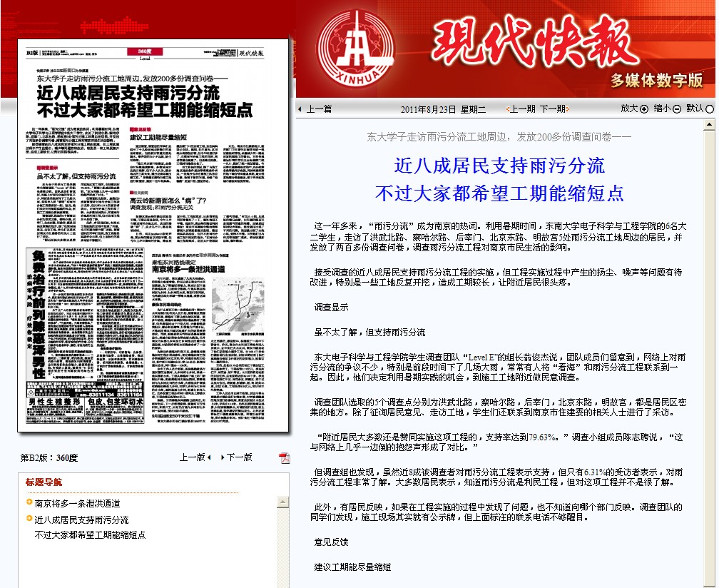This screenshot has height=588, width=719.
Task: Click the Xinhua circular logo
Action: 356,49
